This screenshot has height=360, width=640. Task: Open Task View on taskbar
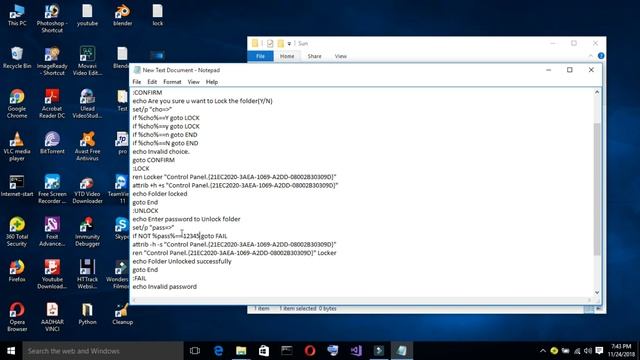195,351
